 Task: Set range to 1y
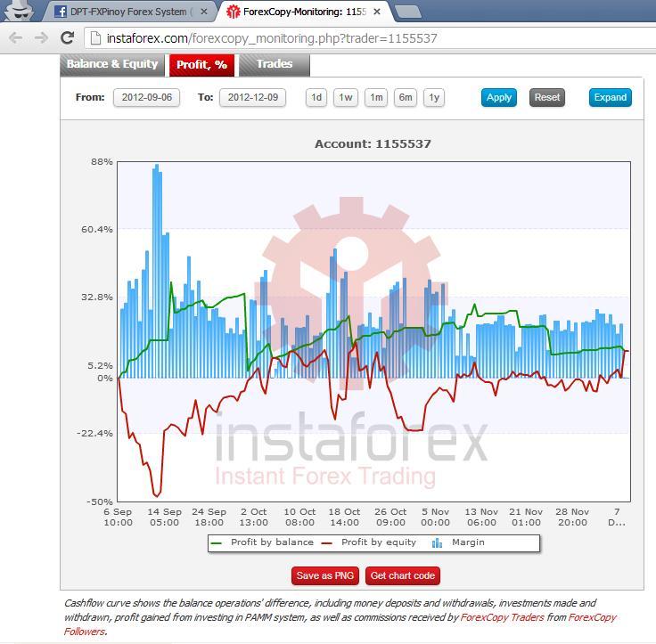pos(434,97)
